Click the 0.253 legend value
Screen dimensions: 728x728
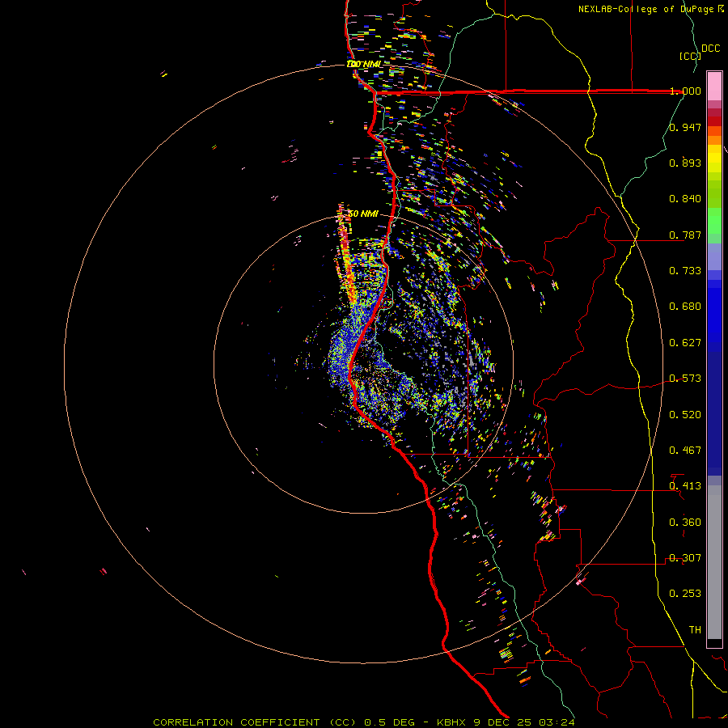pyautogui.click(x=685, y=594)
